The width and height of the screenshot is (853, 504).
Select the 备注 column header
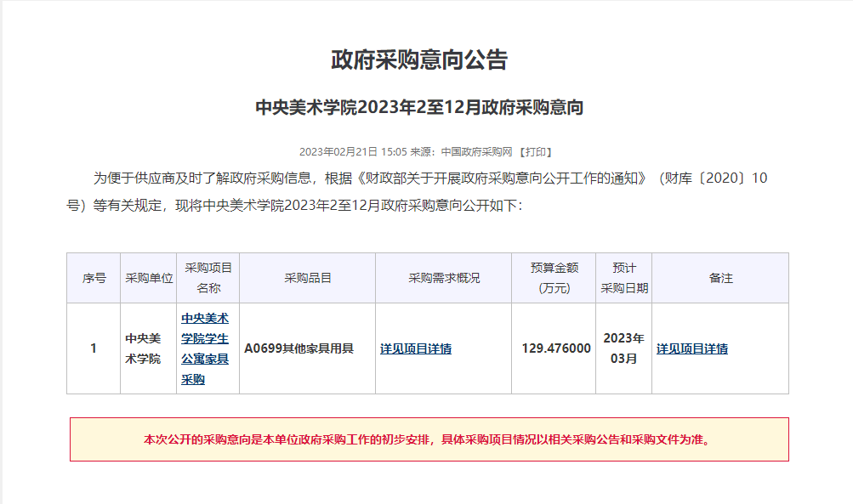[x=720, y=278]
